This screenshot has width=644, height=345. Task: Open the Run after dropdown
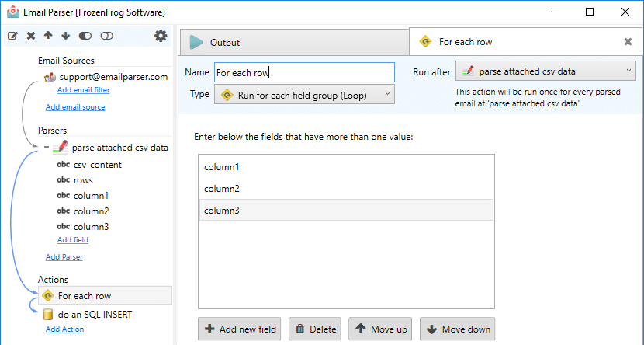coord(545,71)
